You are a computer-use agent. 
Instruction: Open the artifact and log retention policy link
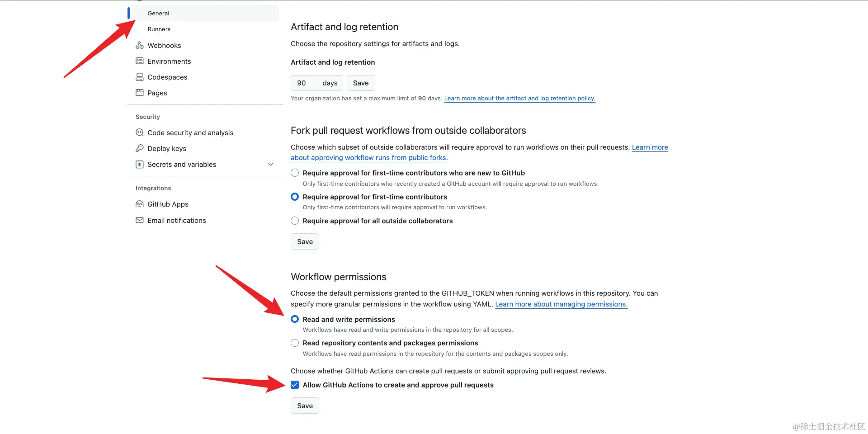point(519,98)
